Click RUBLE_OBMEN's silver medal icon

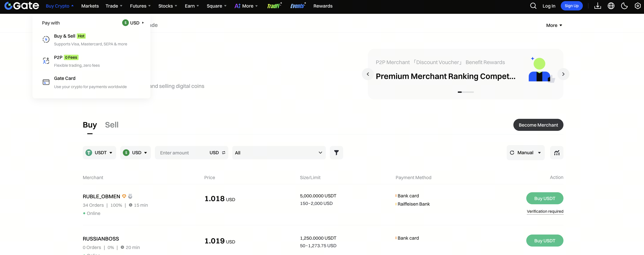pyautogui.click(x=130, y=196)
